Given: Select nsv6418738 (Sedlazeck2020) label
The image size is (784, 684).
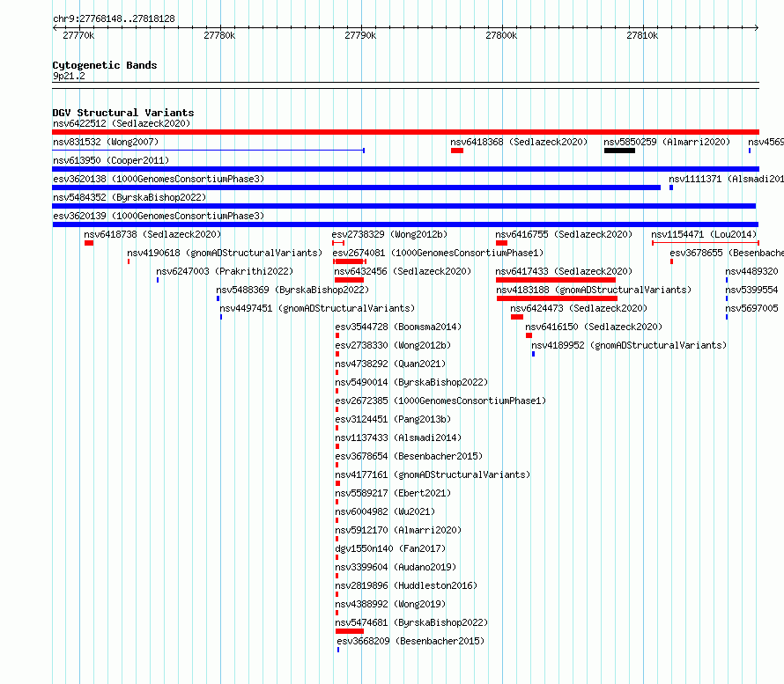Looking at the screenshot, I should (x=152, y=234).
